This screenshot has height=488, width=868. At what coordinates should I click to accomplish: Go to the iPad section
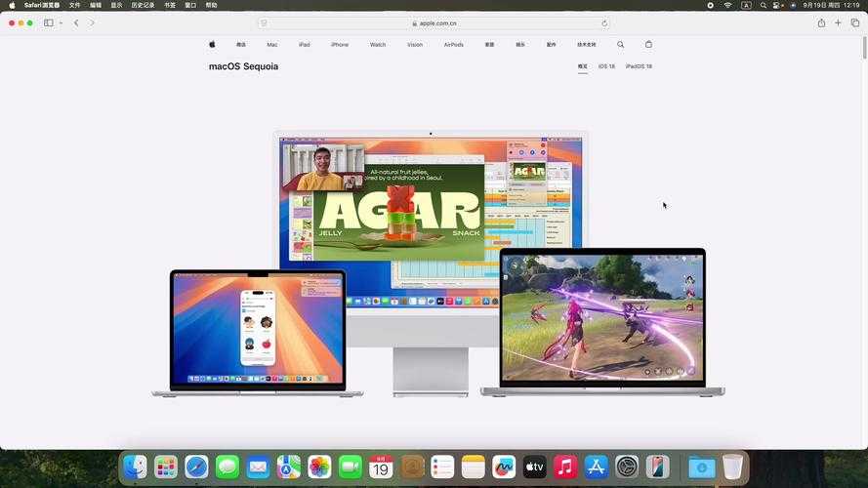305,44
